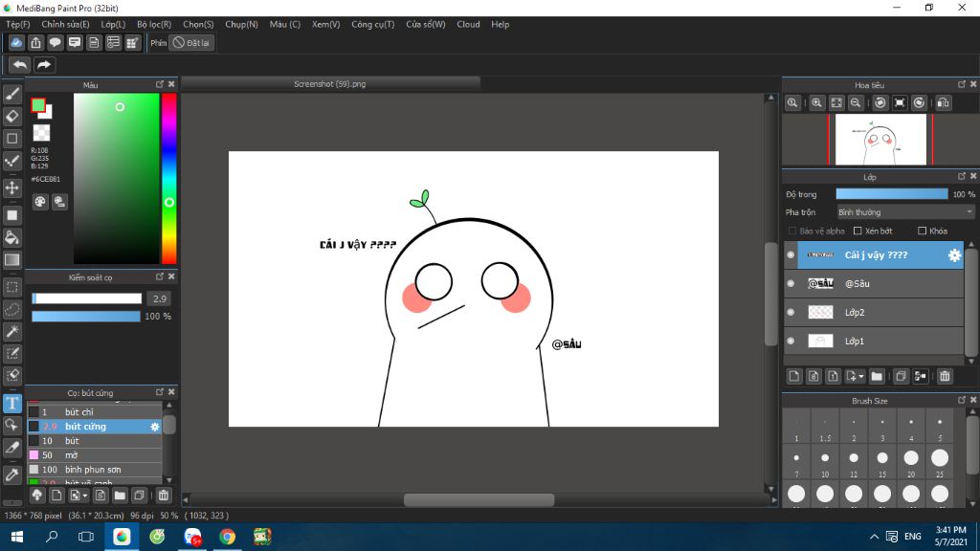
Task: Click the Undo arrow button
Action: [20, 64]
